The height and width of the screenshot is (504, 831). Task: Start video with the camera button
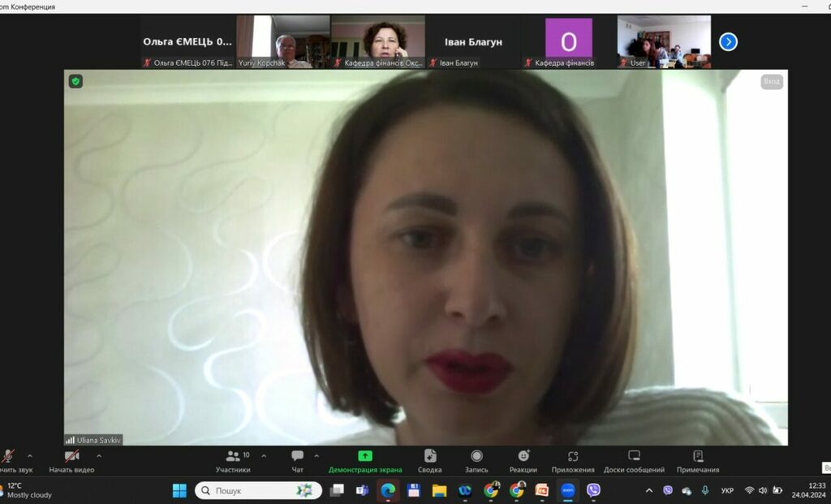(x=71, y=457)
